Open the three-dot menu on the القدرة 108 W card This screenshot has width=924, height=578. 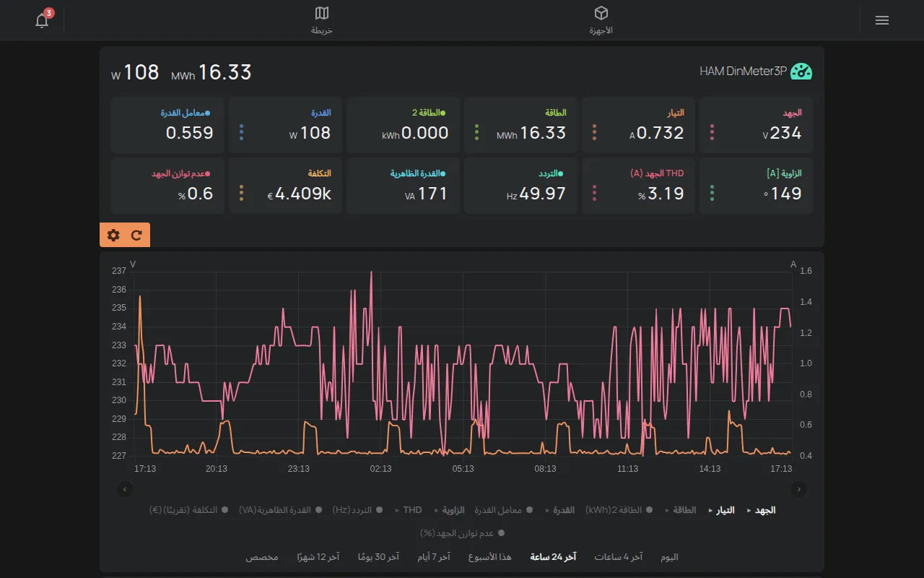point(242,132)
